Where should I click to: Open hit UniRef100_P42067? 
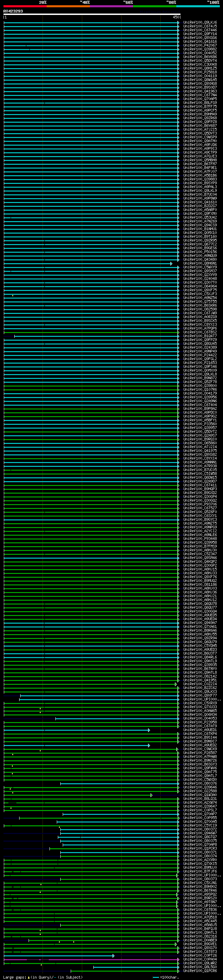click(200, 45)
